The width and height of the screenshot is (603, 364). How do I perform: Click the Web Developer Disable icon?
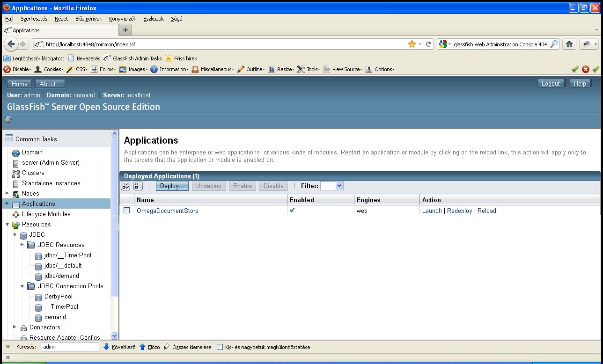pyautogui.click(x=7, y=69)
